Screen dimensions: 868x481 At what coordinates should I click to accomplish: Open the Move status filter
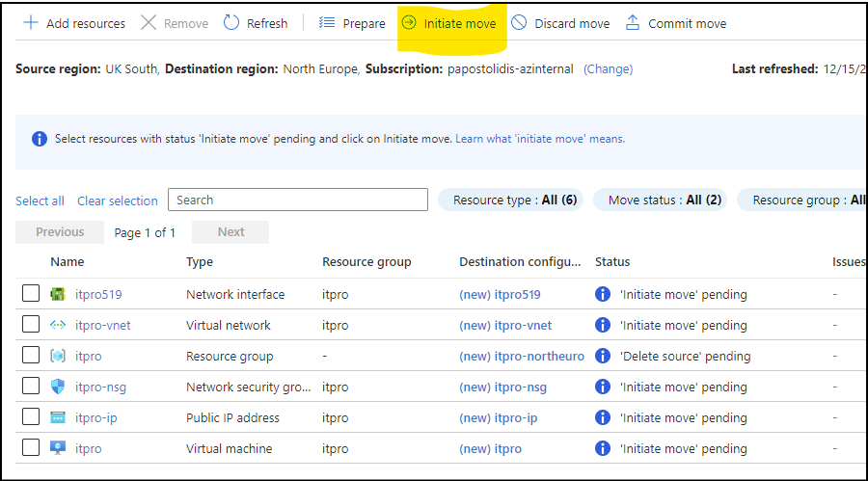664,200
